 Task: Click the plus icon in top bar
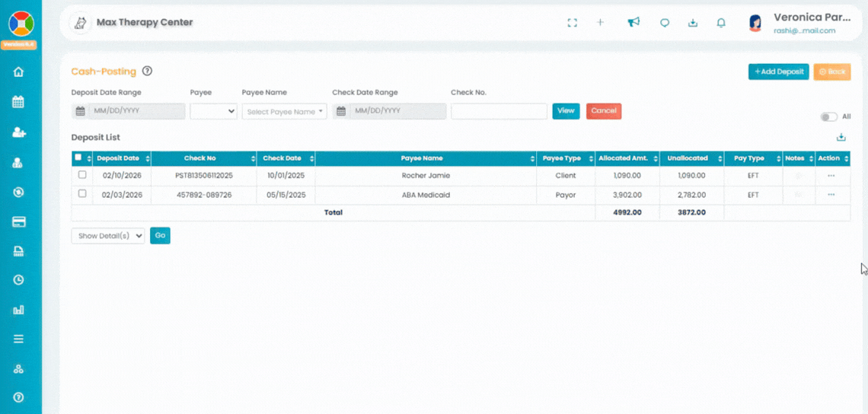(600, 22)
